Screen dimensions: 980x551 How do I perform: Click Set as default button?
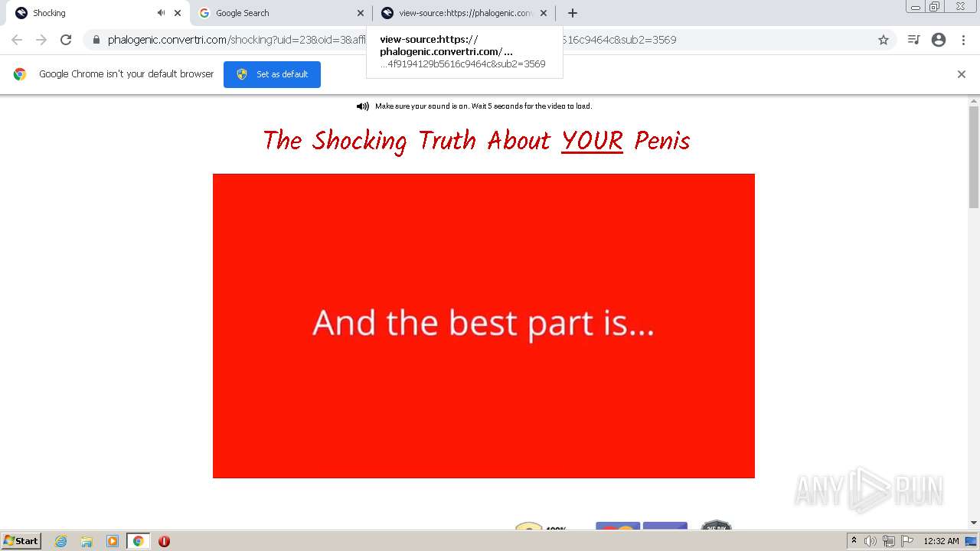(x=272, y=74)
